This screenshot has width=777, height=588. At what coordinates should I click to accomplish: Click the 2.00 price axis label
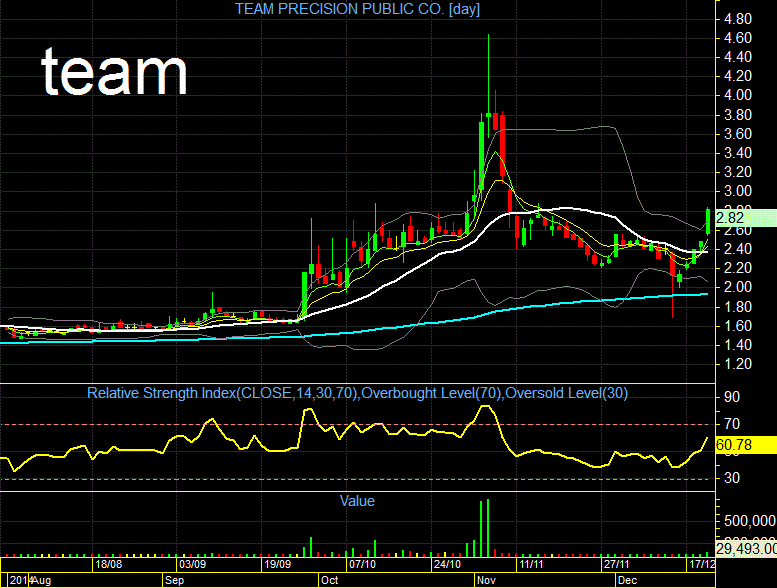(738, 287)
